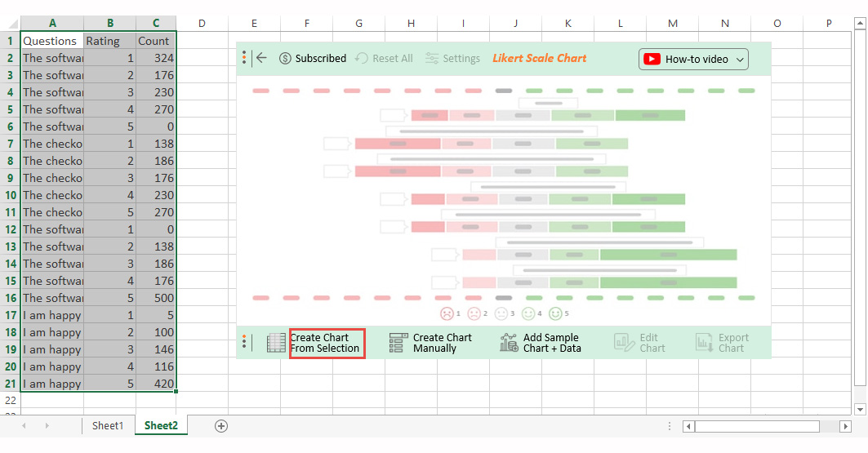Open the Settings sliders icon

pos(432,58)
